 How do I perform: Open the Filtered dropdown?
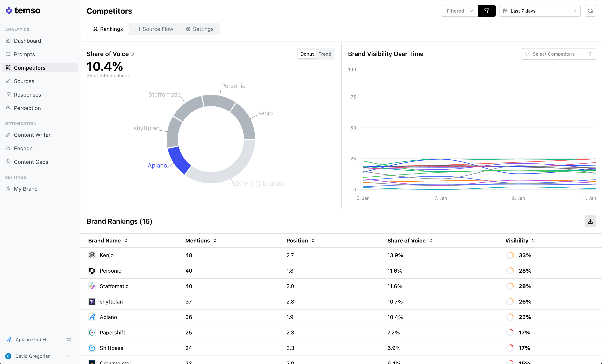[x=459, y=11]
